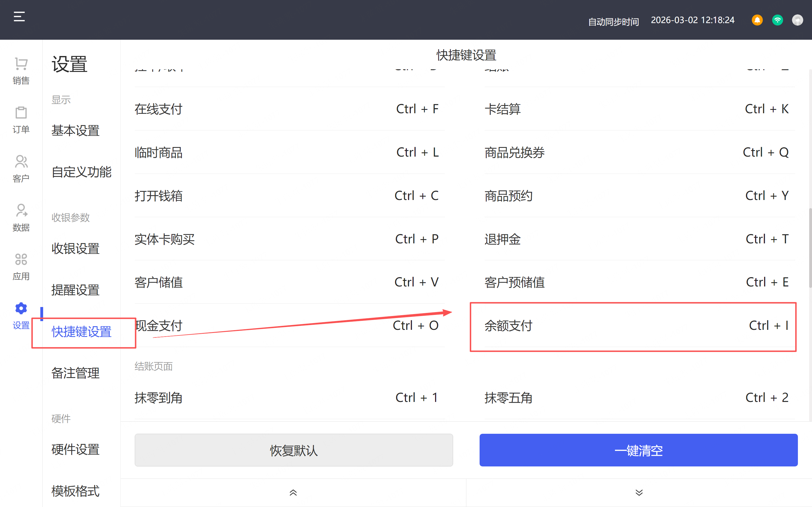Image resolution: width=812 pixels, height=507 pixels.
Task: Open 基本设置 menu item
Action: pyautogui.click(x=76, y=130)
